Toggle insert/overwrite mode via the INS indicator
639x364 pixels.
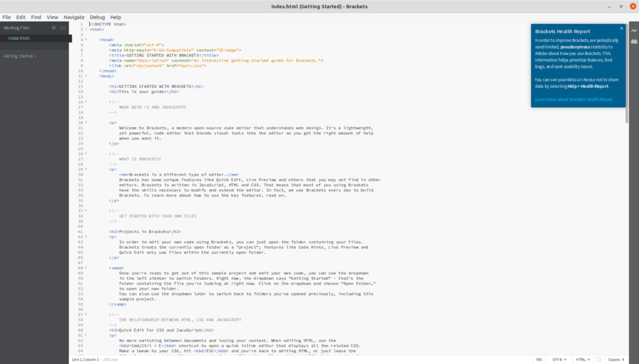[x=540, y=359]
